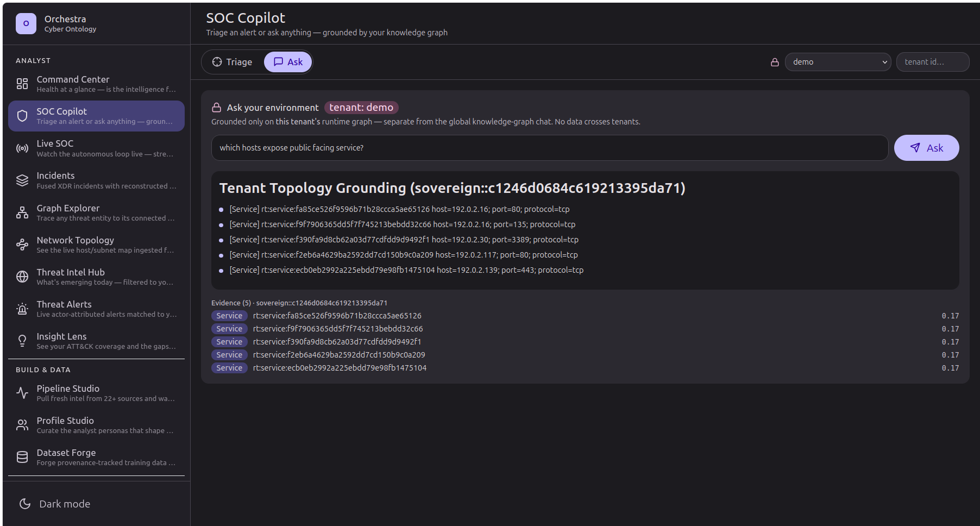Click the lock icon beside tenant dropdown
Viewport: 980px width, 526px height.
click(775, 62)
